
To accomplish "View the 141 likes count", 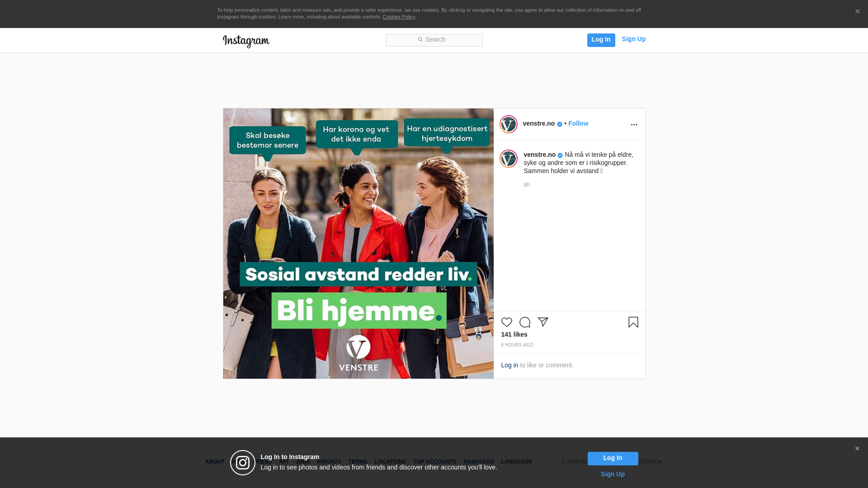I will tap(514, 335).
